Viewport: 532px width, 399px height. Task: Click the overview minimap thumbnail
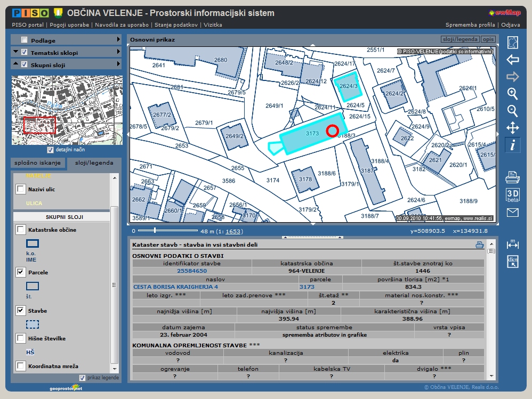click(67, 110)
